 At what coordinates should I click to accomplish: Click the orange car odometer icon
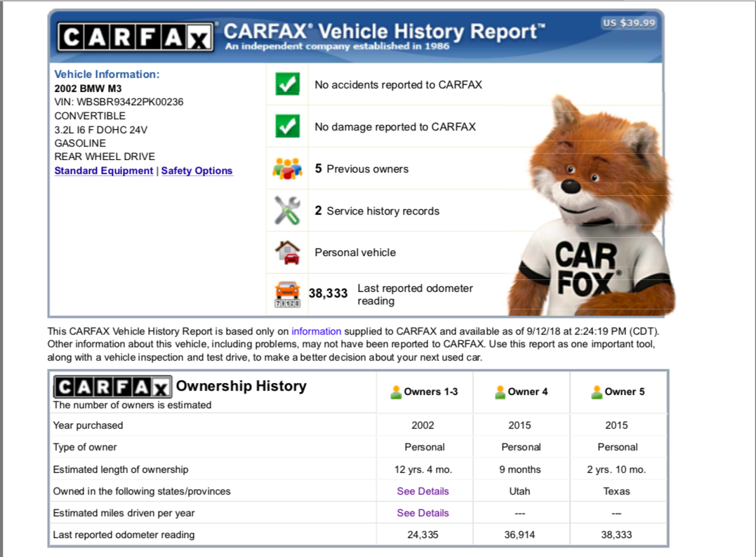point(287,294)
